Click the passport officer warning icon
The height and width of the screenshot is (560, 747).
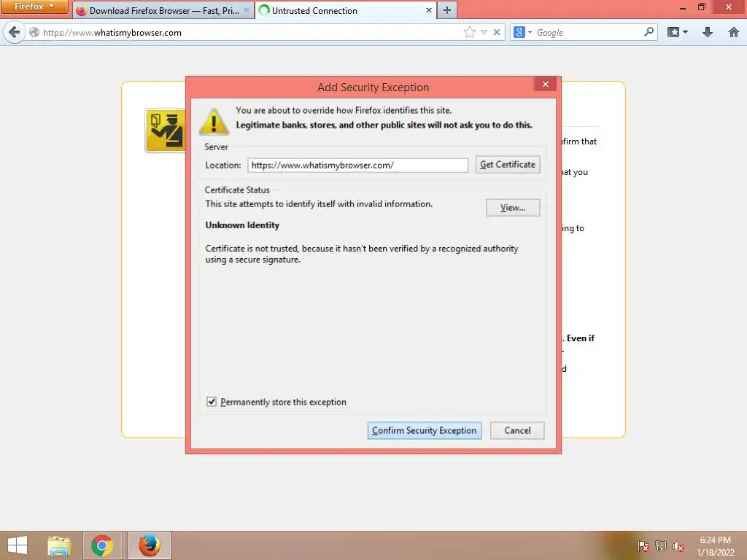pyautogui.click(x=166, y=131)
